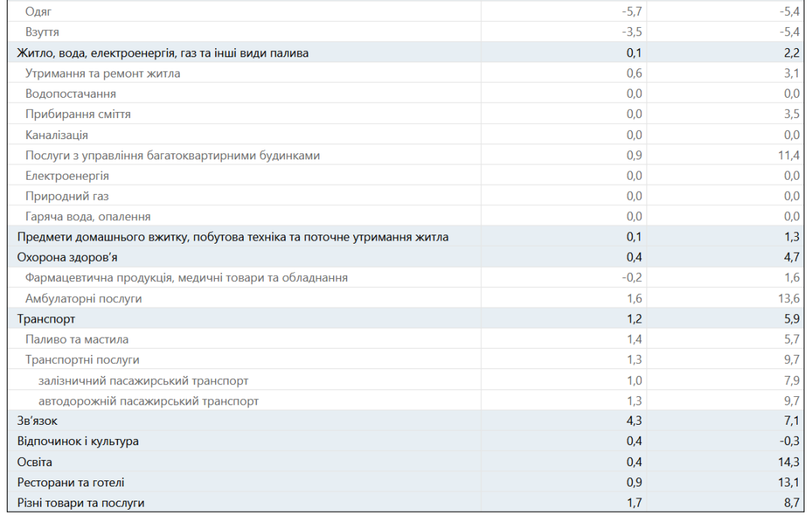Select the "Транспорт" category header
The width and height of the screenshot is (812, 515).
(46, 320)
